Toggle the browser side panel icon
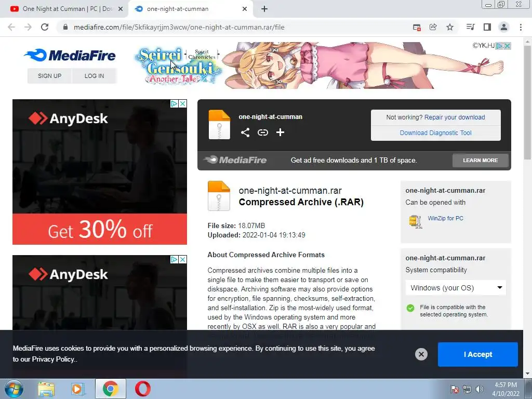Image resolution: width=532 pixels, height=399 pixels. tap(487, 27)
